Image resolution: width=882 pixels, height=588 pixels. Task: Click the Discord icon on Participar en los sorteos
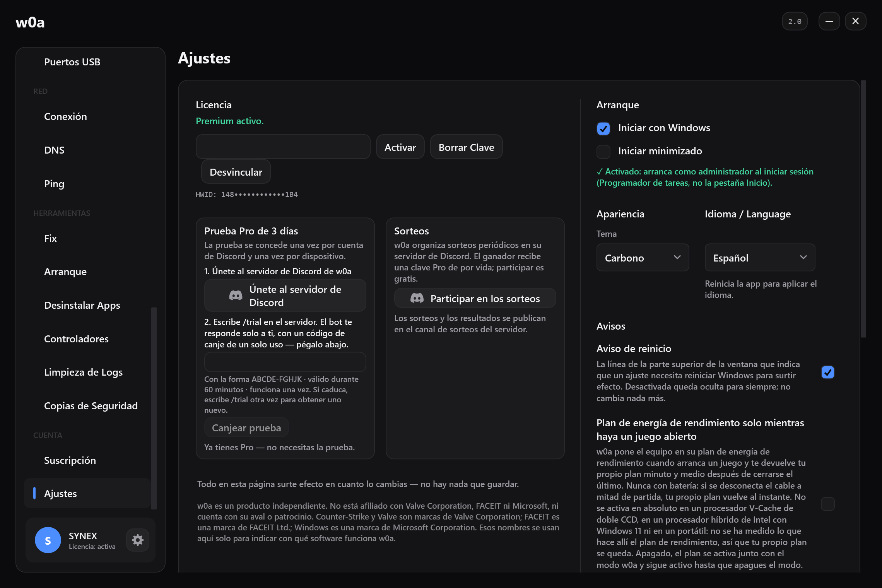[417, 298]
